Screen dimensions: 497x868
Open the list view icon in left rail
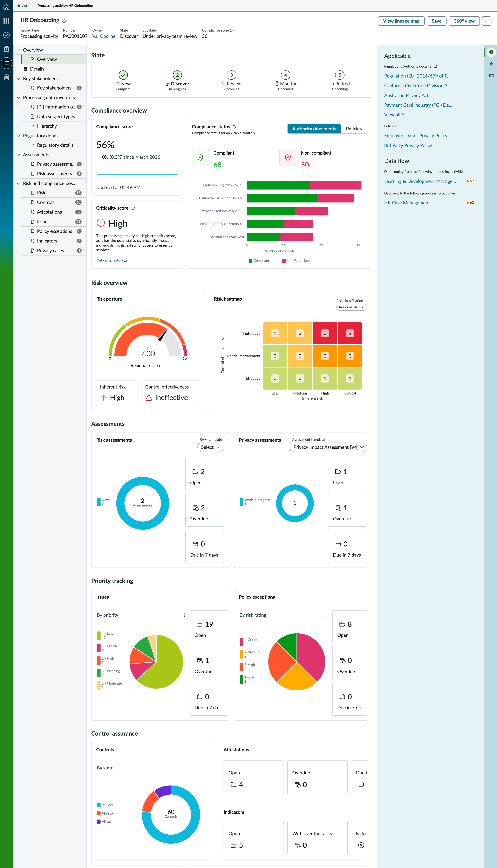[x=6, y=63]
